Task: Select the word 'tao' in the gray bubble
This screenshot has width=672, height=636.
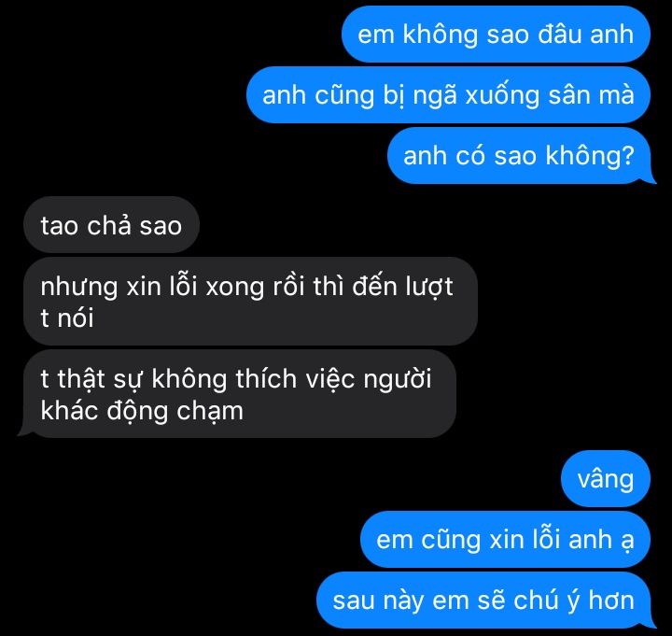Action: point(60,226)
